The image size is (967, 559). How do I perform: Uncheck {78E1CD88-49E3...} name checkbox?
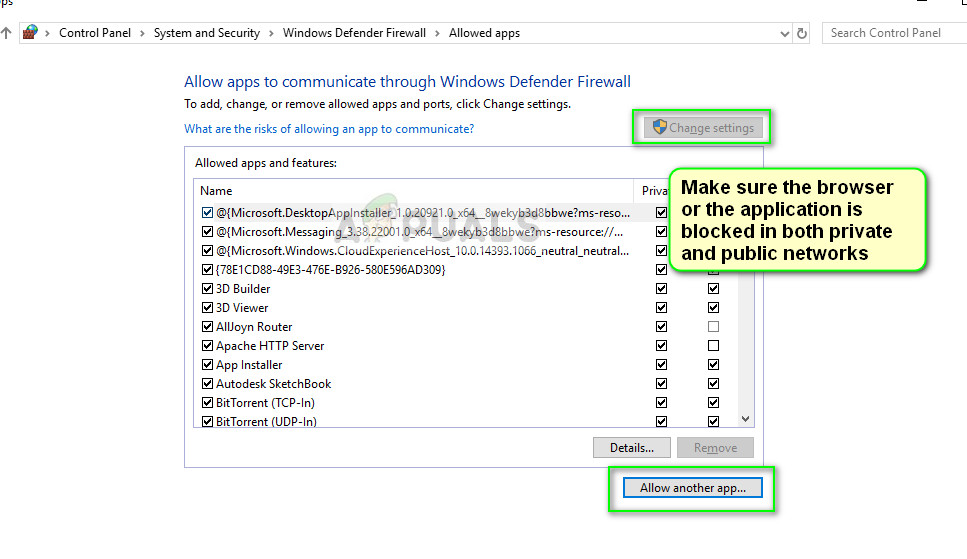tap(207, 270)
